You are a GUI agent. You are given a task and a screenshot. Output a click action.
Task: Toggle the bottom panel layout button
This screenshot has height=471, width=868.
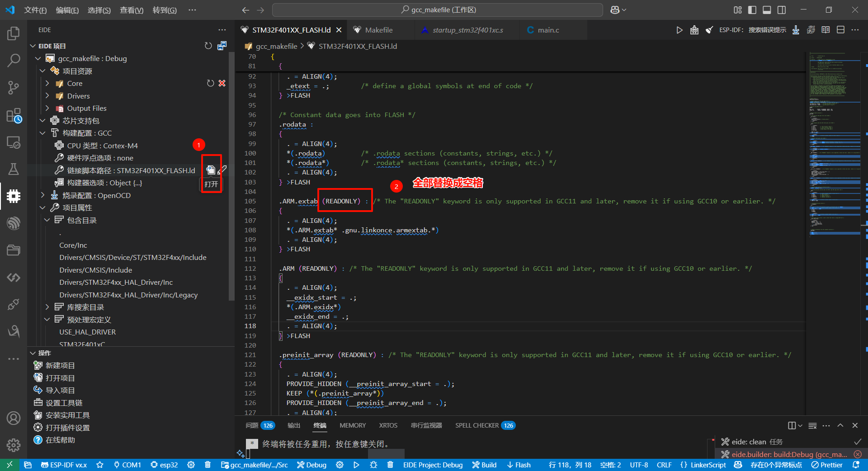[x=767, y=9]
